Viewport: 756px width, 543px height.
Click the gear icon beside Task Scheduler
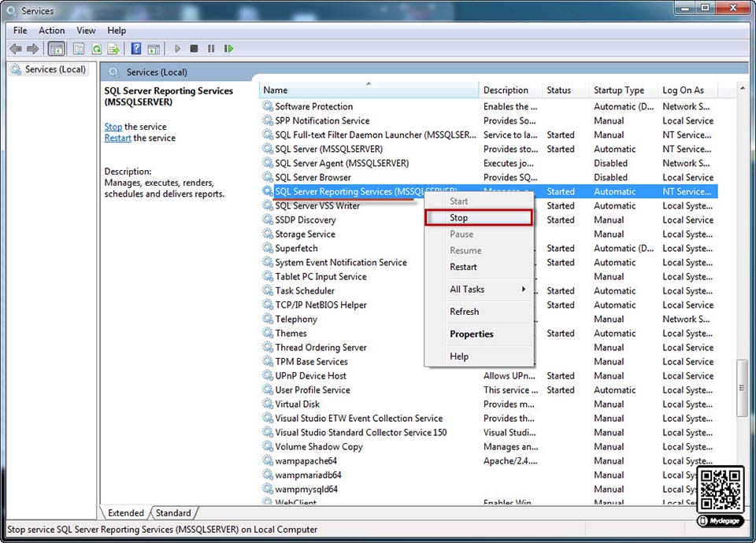pos(267,290)
